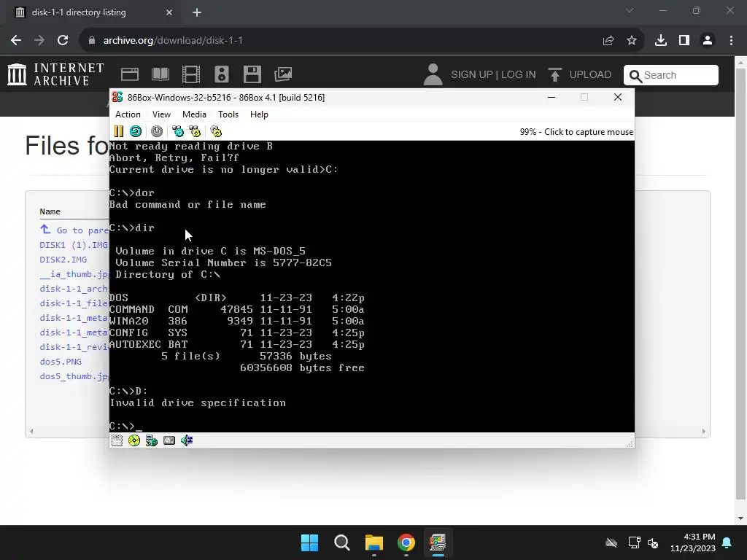The width and height of the screenshot is (747, 560).
Task: Click the ACPI power shutdown icon
Action: point(157,131)
